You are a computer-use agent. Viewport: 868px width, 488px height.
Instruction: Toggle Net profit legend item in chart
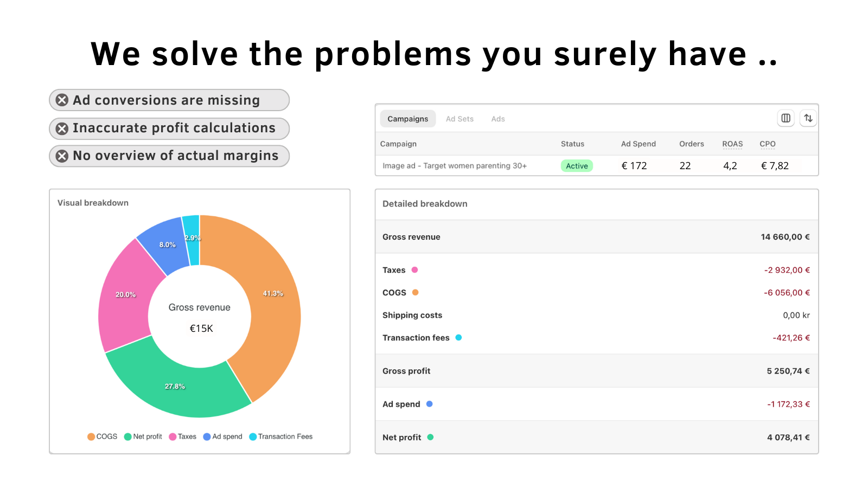[x=143, y=436]
